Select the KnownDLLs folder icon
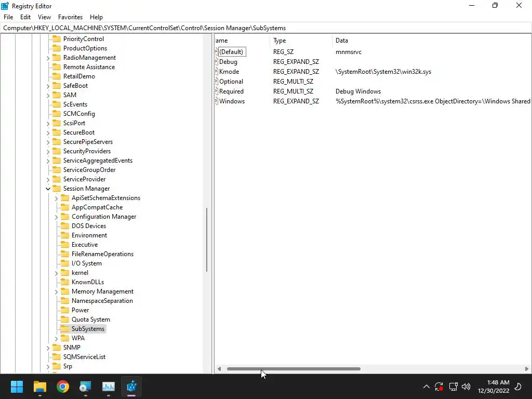Viewport: 532px width, 399px height. pos(65,282)
